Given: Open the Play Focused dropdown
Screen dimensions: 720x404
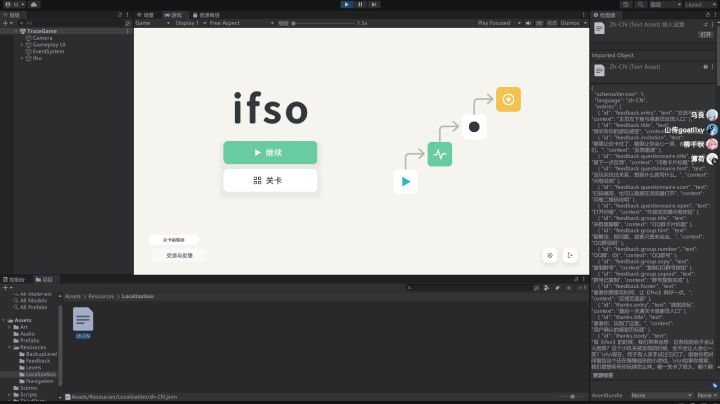Looking at the screenshot, I should pyautogui.click(x=499, y=23).
